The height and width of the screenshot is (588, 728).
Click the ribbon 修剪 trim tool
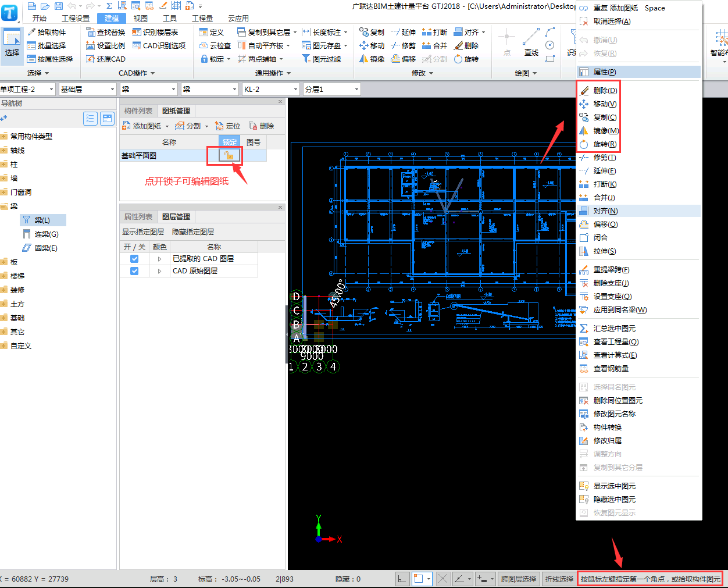tap(403, 45)
